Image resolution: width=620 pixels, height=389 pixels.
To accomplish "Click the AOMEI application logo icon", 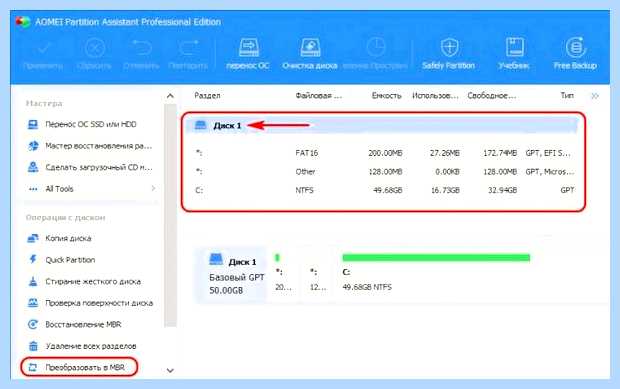I will [x=23, y=21].
